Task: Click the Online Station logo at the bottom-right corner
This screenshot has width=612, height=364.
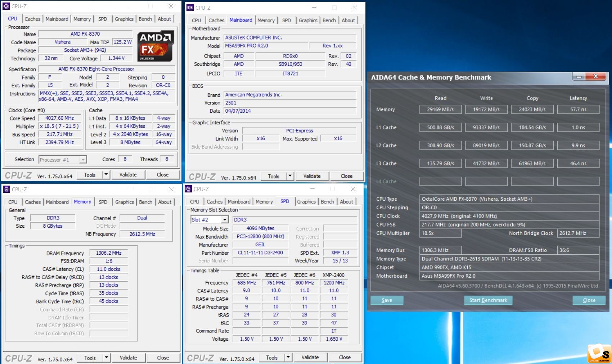Action: 599,354
